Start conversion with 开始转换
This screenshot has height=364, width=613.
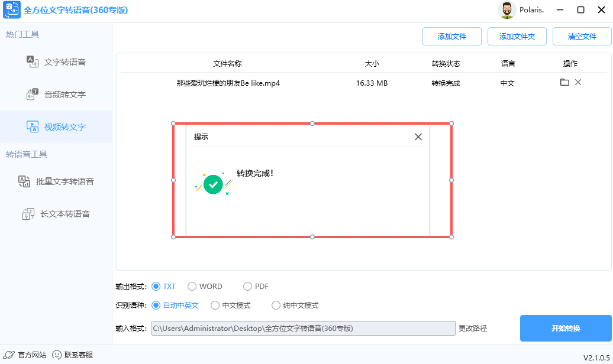coord(566,328)
